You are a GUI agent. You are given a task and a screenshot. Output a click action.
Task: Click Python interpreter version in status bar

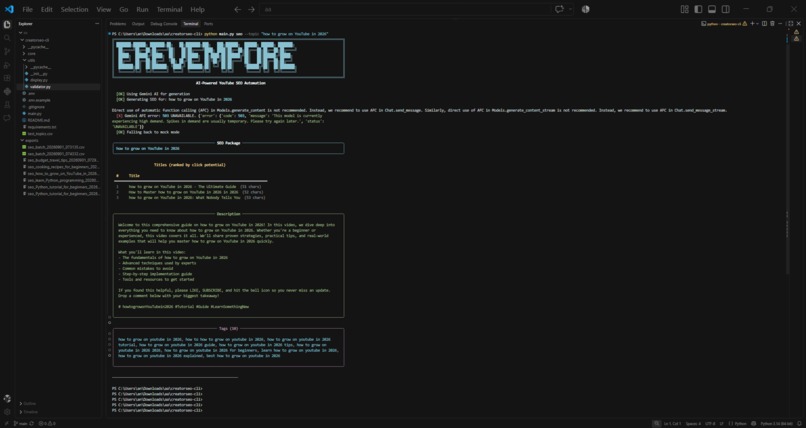click(777, 423)
